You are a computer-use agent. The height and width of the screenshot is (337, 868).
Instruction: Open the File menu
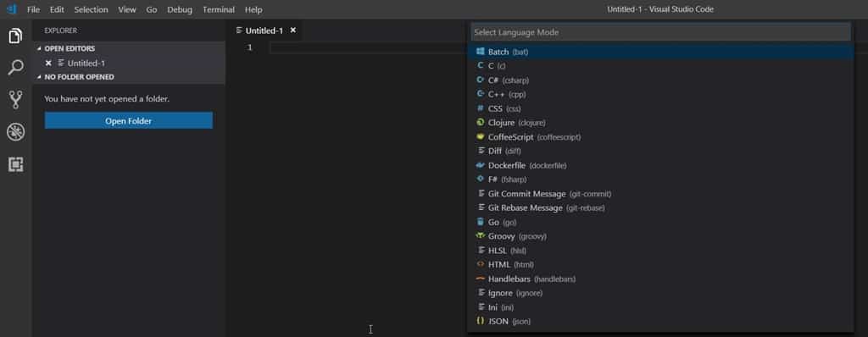(33, 9)
